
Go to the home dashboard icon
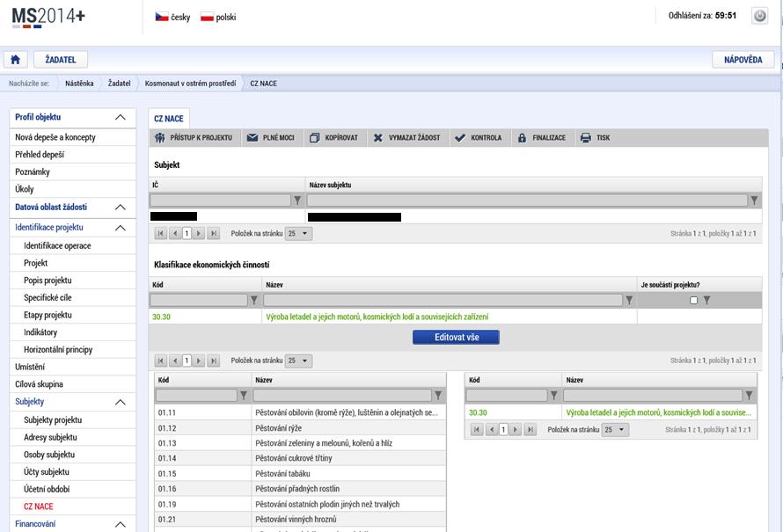pos(16,60)
